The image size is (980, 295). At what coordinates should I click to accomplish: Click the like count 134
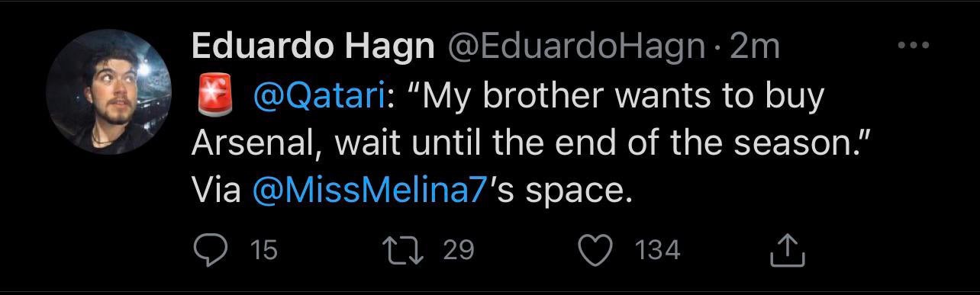656,249
